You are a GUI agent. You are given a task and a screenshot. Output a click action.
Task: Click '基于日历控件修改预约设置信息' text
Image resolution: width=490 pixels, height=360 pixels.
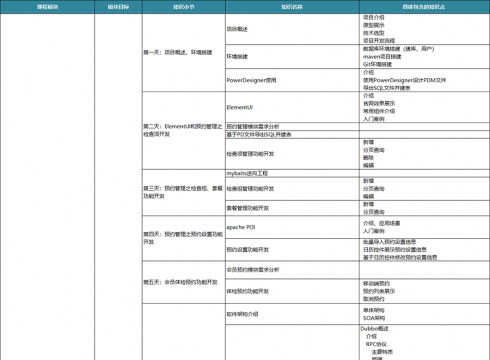[x=400, y=257]
